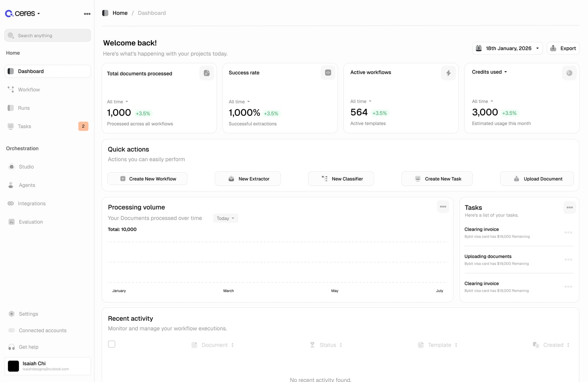Open the options menu on Clearing invoice task
Image resolution: width=588 pixels, height=382 pixels.
point(568,232)
